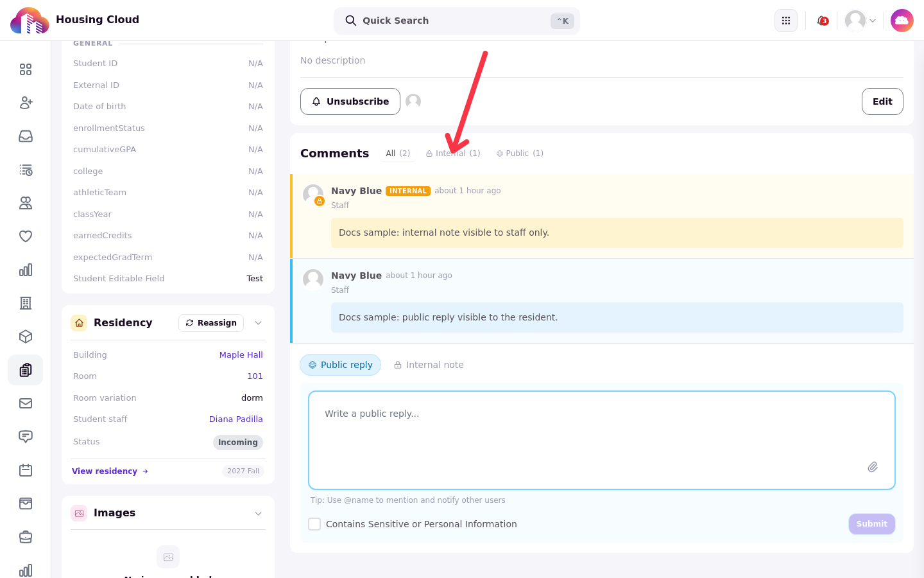The image size is (924, 578).
Task: Click the Student ID row
Action: tap(168, 64)
